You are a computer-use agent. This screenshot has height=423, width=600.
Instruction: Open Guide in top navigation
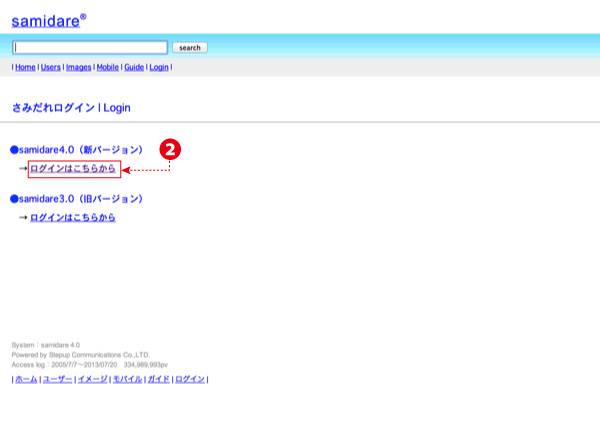click(x=134, y=67)
